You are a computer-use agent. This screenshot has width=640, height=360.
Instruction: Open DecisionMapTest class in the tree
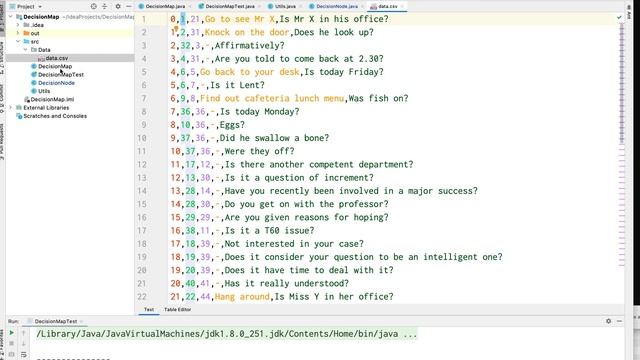pyautogui.click(x=61, y=74)
